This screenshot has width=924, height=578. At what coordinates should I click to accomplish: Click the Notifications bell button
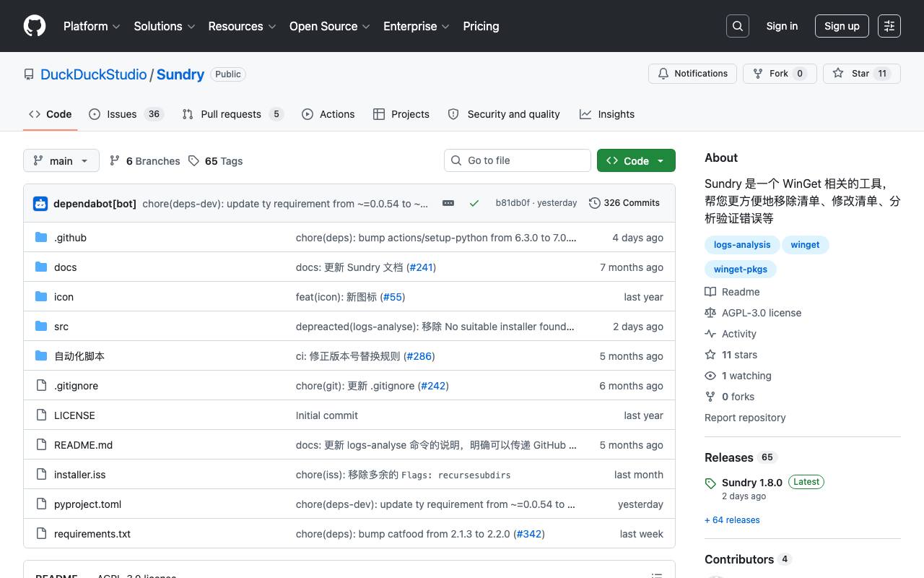click(692, 74)
